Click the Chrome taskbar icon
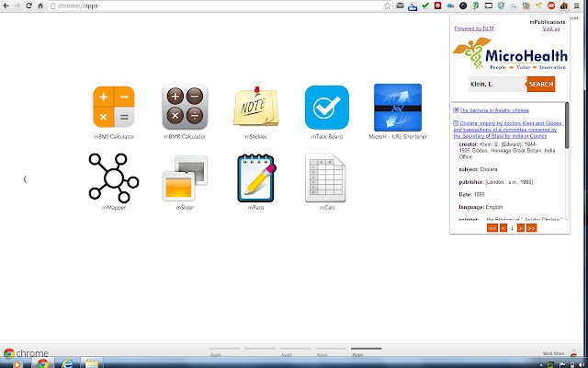 click(43, 363)
